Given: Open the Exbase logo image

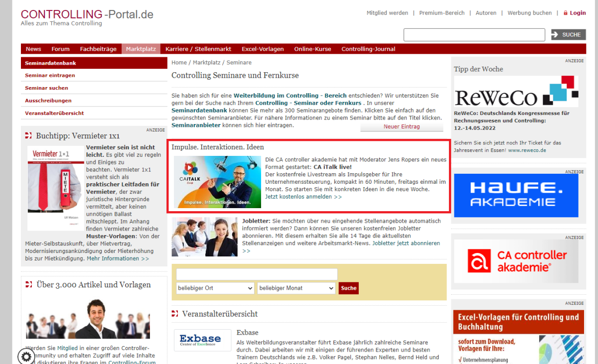Looking at the screenshot, I should coord(202,340).
